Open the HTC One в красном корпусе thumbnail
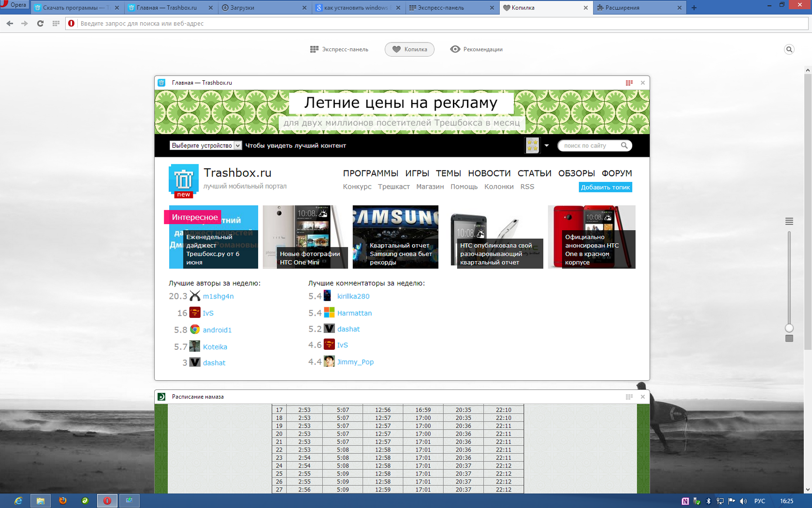The width and height of the screenshot is (812, 508). coord(592,237)
